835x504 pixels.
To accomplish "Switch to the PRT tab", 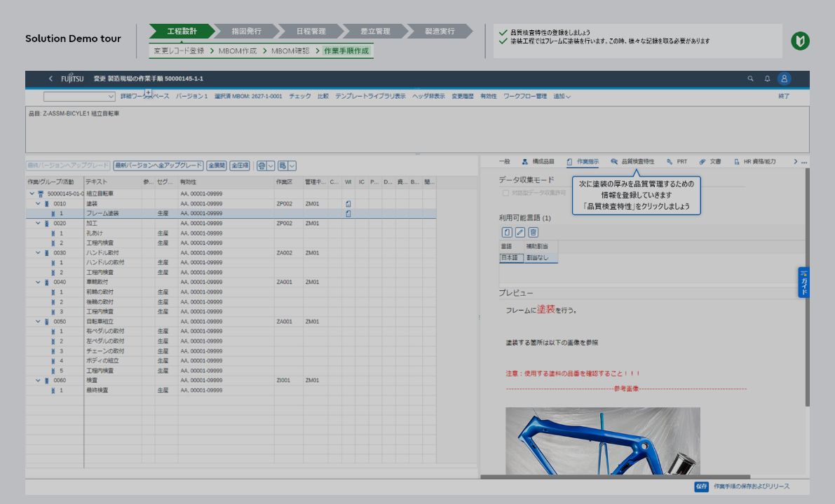I will (x=677, y=161).
